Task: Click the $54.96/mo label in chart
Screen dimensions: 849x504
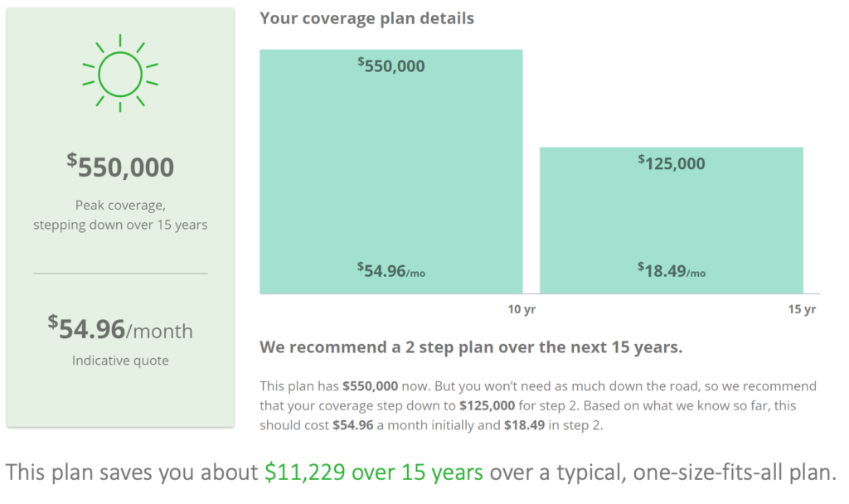Action: tap(391, 269)
